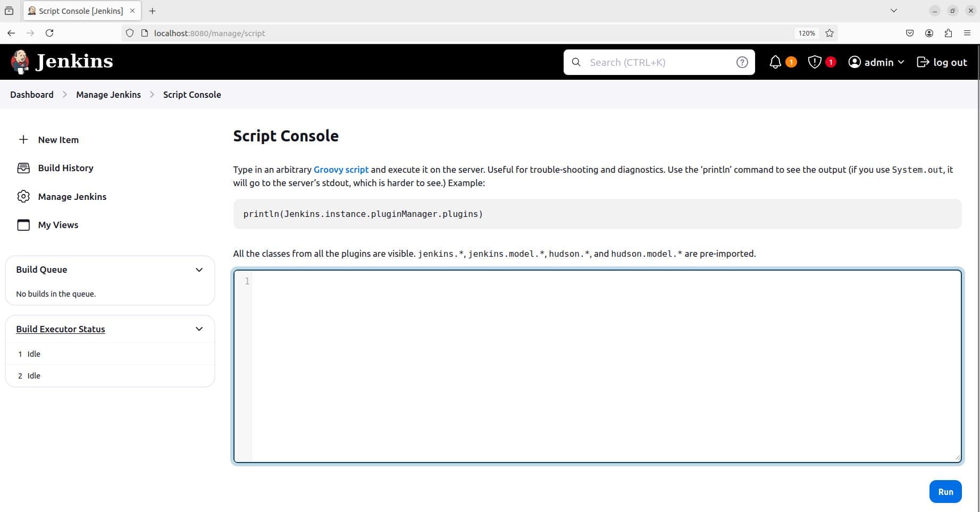Open the security shield warning icon
The height and width of the screenshot is (512, 980).
coord(815,62)
